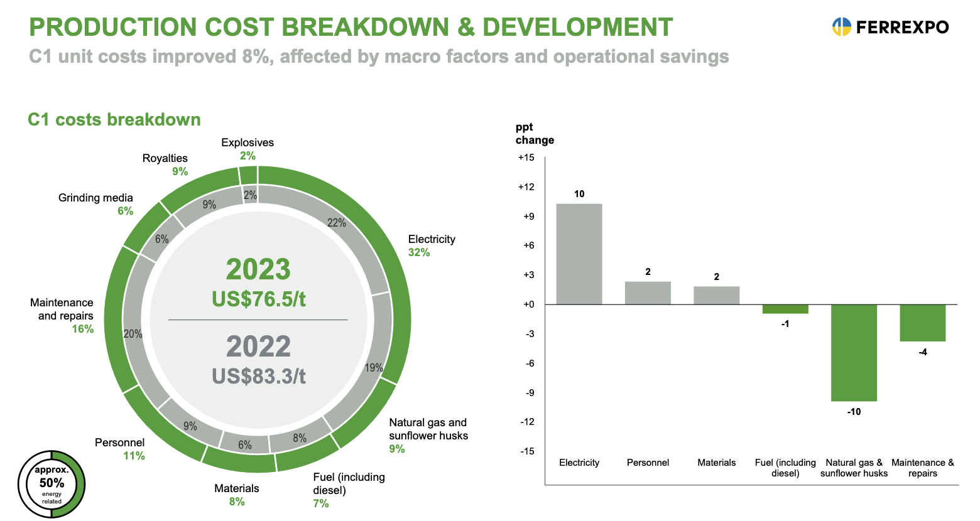
Task: Select the Grinding media 6% label
Action: pyautogui.click(x=96, y=204)
